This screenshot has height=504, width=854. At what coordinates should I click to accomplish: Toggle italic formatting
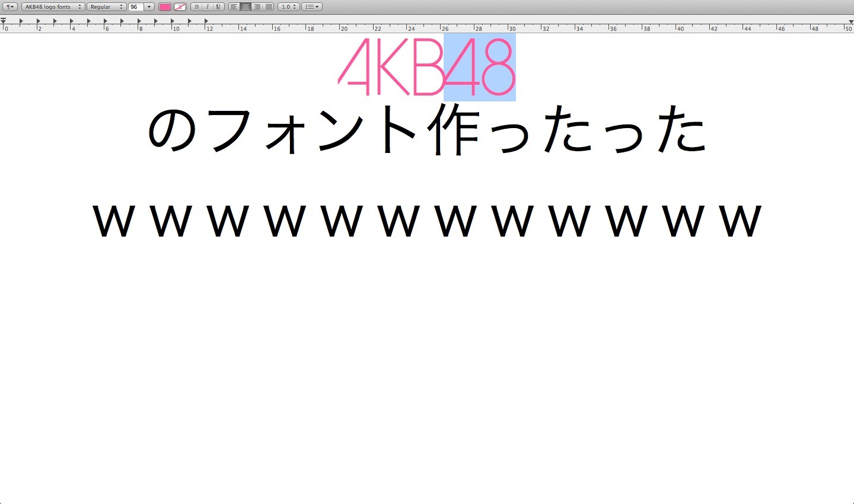[207, 7]
